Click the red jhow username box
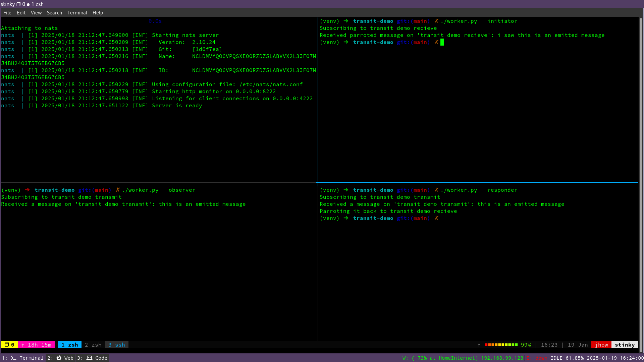Screen dimensions: 644x362 [602, 345]
